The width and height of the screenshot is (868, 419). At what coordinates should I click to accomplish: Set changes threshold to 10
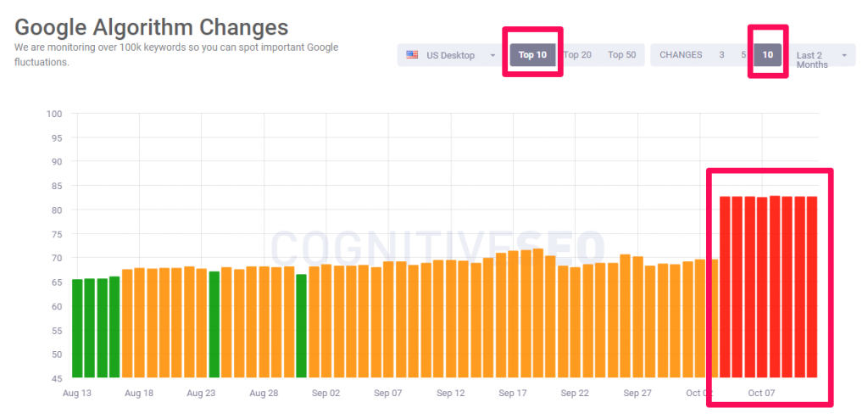click(768, 55)
